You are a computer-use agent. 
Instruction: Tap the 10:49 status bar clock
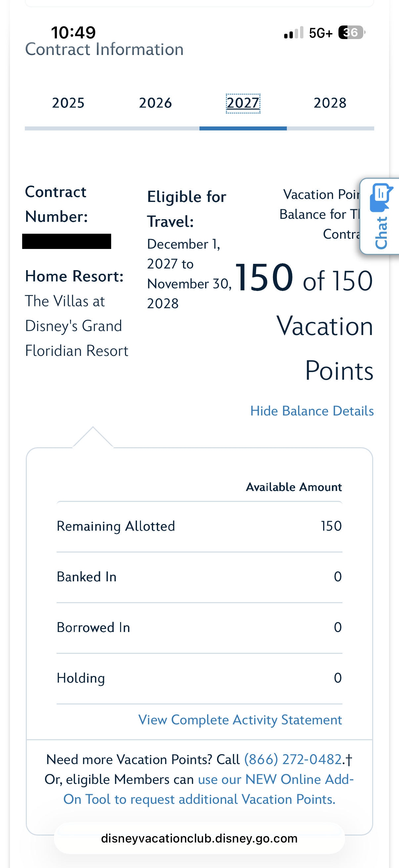pyautogui.click(x=73, y=33)
